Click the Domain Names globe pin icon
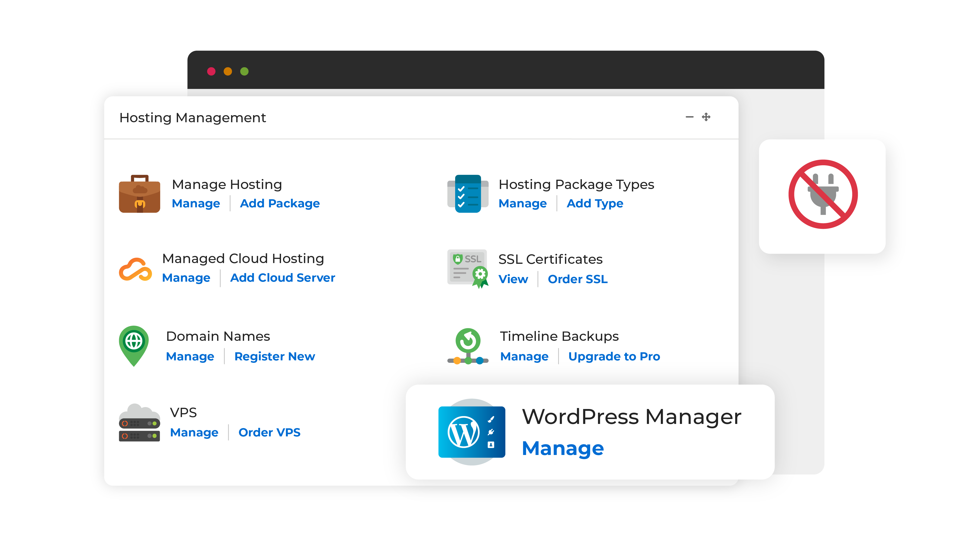The height and width of the screenshot is (553, 980). (x=134, y=346)
